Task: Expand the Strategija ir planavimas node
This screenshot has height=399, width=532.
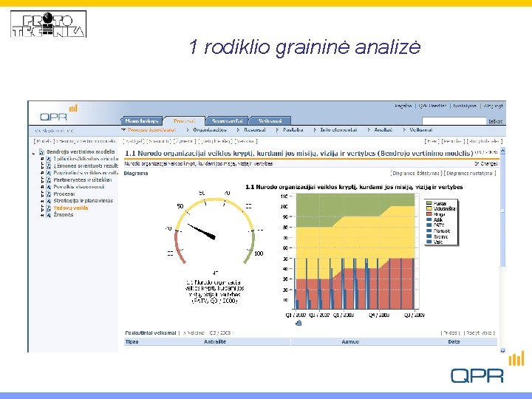Action: pos(42,201)
